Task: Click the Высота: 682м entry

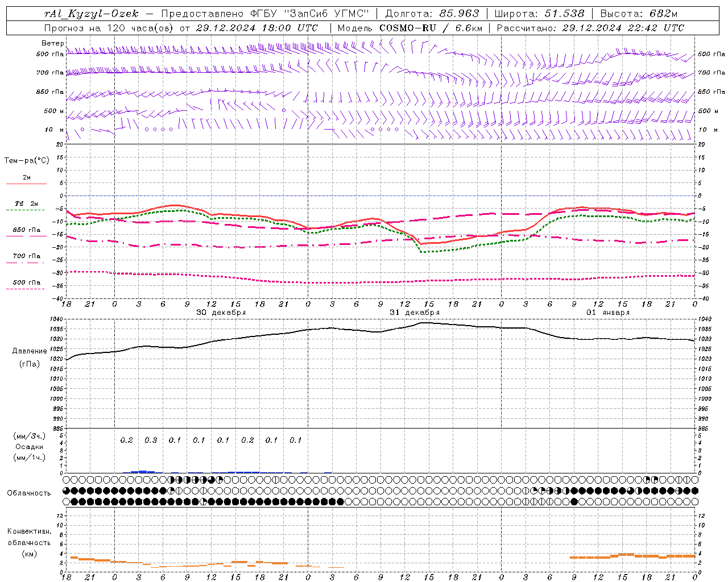Action: [x=639, y=14]
